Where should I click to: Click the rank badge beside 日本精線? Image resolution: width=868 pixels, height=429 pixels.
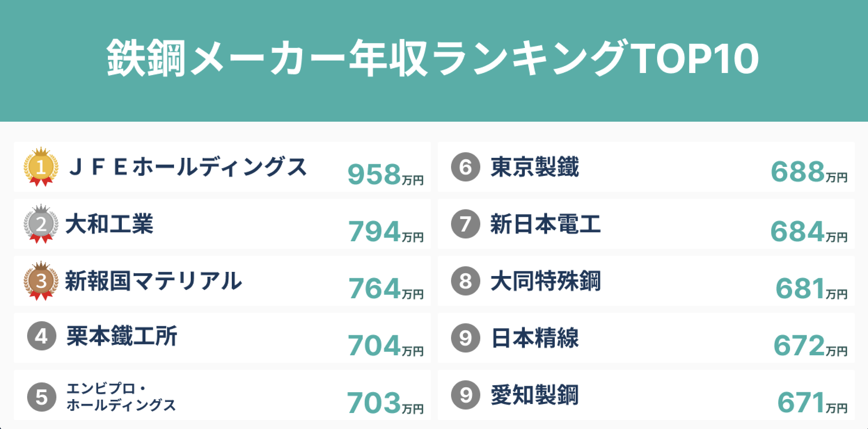point(465,338)
